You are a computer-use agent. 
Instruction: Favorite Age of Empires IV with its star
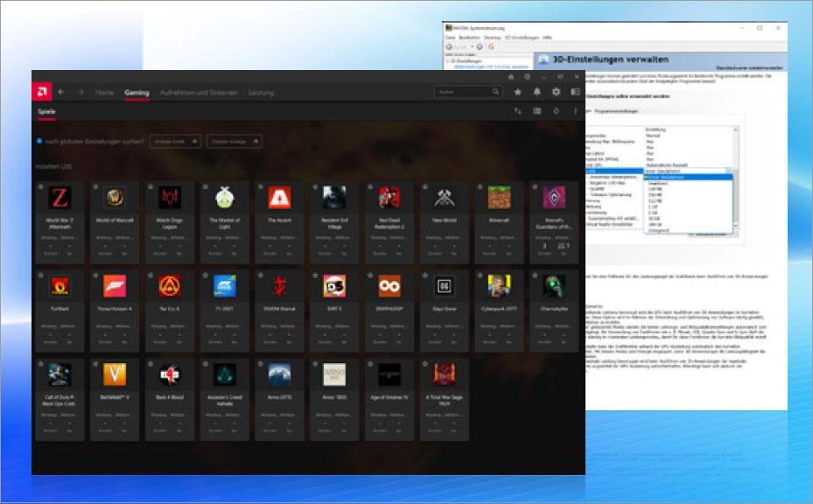(370, 364)
